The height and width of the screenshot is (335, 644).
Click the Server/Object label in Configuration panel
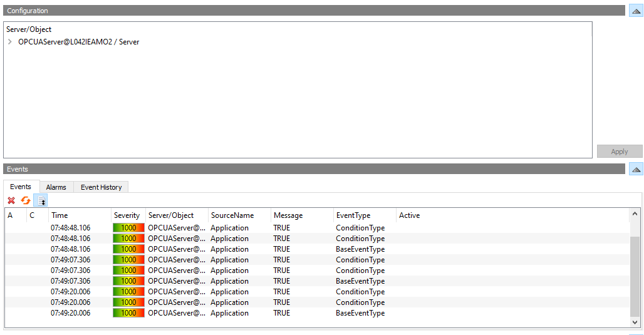[29, 29]
